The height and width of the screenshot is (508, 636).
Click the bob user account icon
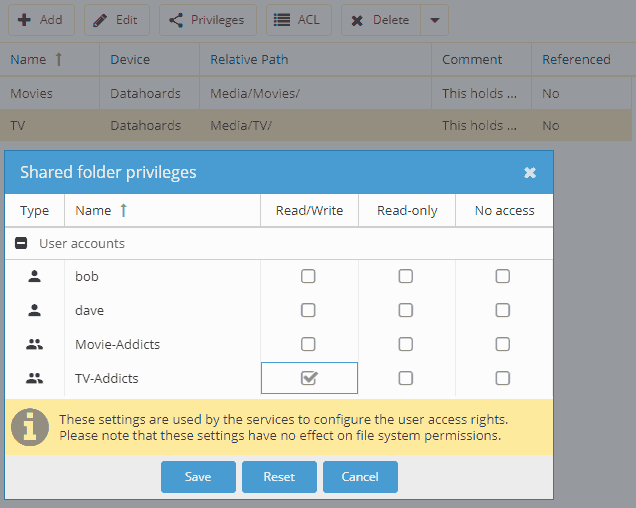[34, 276]
